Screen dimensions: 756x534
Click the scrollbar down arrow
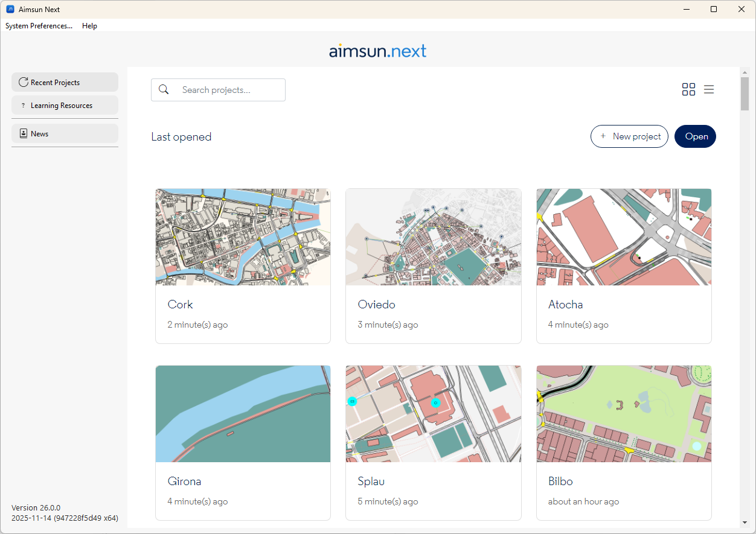pyautogui.click(x=745, y=522)
